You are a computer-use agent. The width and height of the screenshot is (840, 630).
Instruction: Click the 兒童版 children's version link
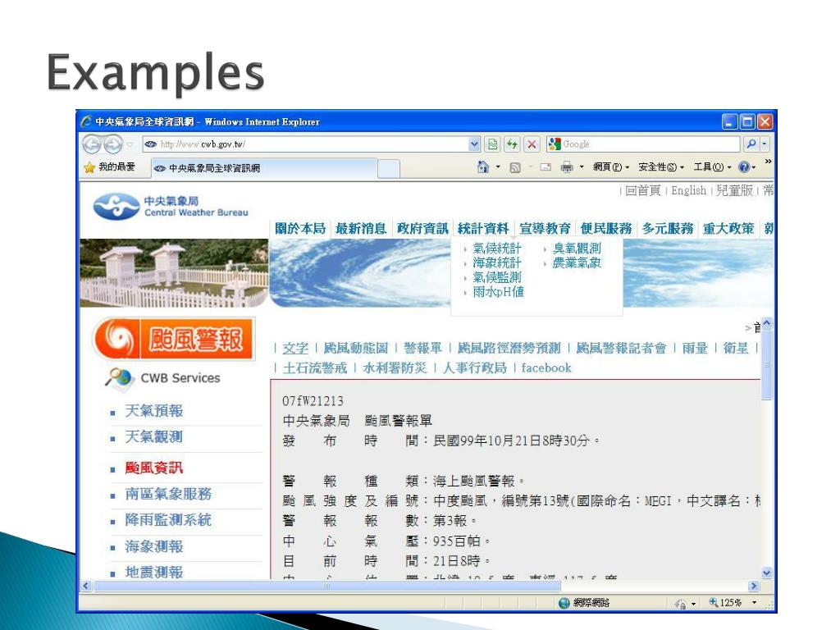(x=734, y=190)
